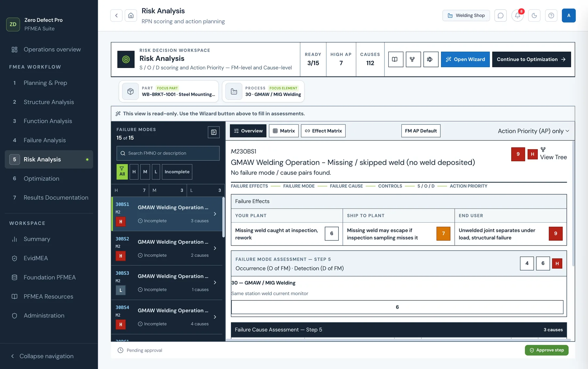The height and width of the screenshot is (369, 588).
Task: Open Foundation PFMEA workspace item
Action: coord(49,277)
